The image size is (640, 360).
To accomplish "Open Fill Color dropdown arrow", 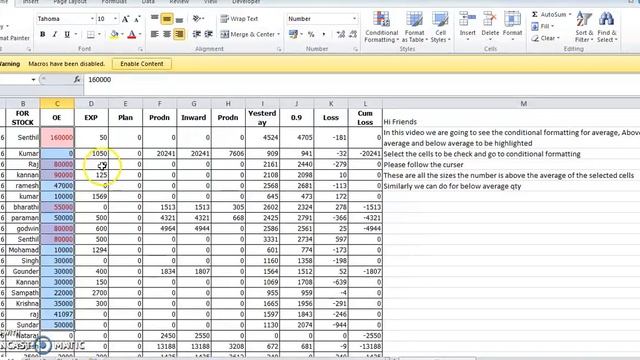I will pos(122,35).
